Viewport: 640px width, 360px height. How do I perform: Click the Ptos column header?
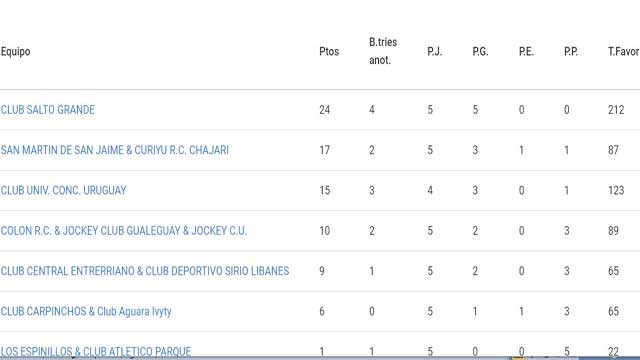coord(329,51)
